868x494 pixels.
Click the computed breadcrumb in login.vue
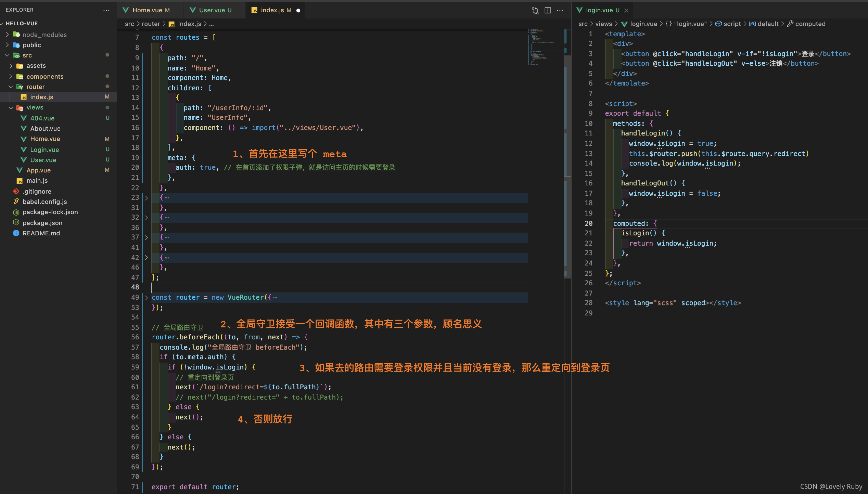pos(810,24)
